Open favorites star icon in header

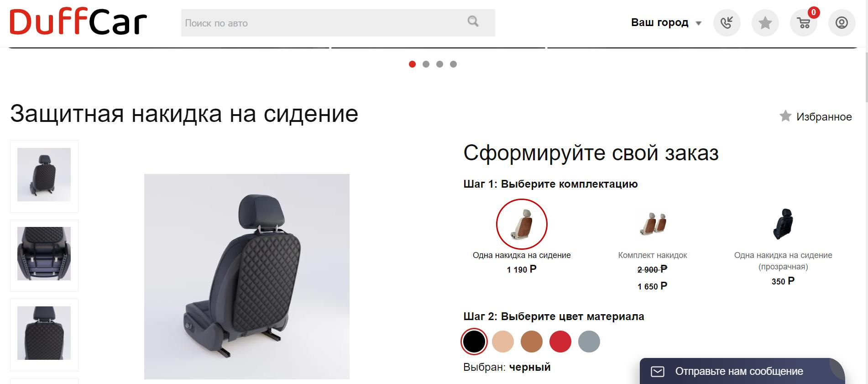[x=765, y=23]
